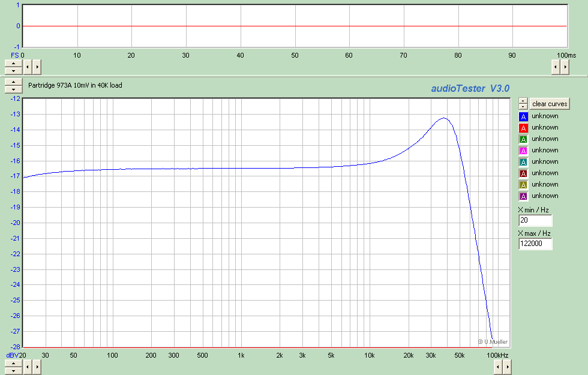
Task: Click left arrow near 100ms time axis end
Action: pos(556,67)
